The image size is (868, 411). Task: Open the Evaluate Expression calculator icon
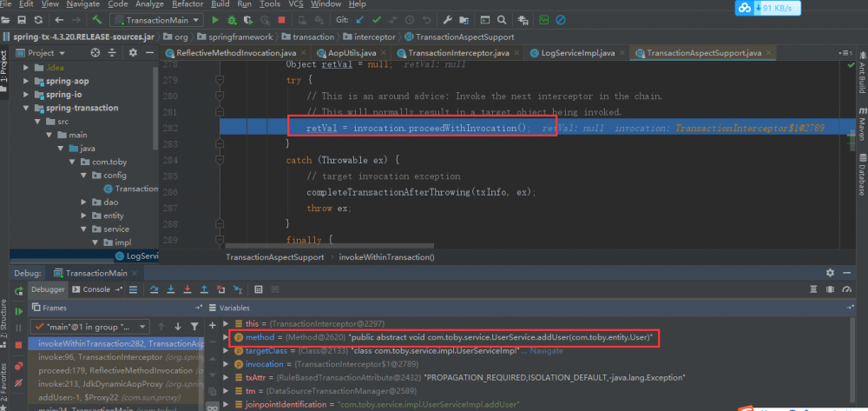[258, 289]
